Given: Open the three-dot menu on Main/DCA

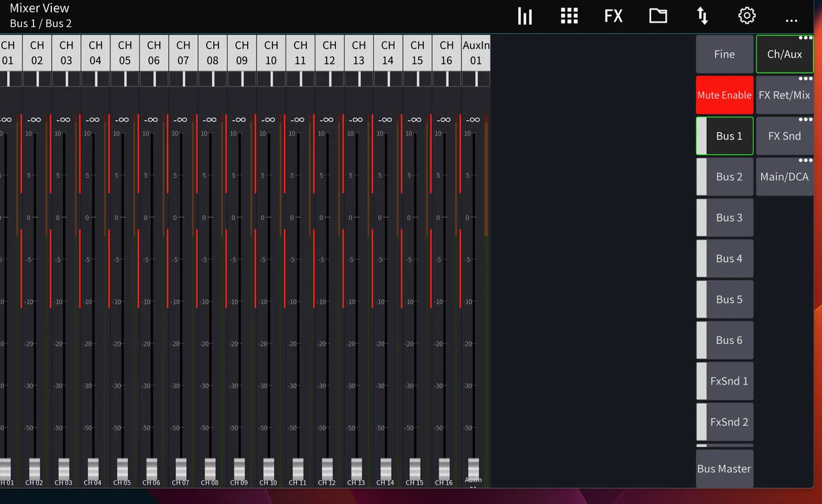Looking at the screenshot, I should [805, 161].
